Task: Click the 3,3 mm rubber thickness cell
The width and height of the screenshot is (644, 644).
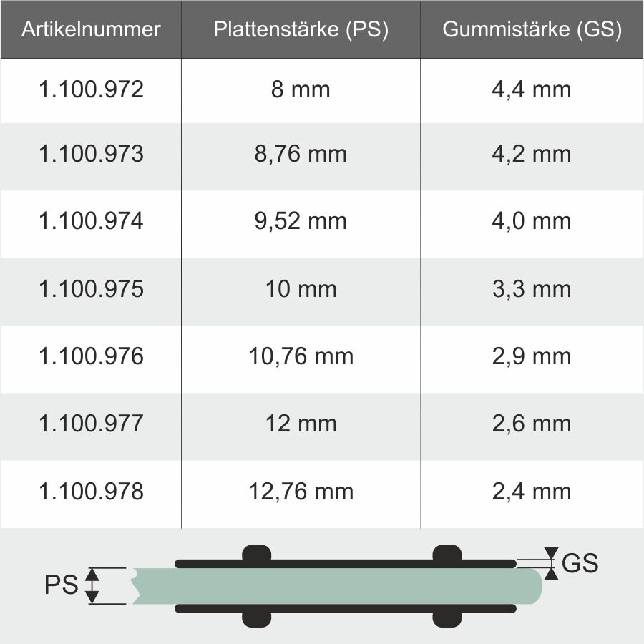Action: [x=532, y=292]
